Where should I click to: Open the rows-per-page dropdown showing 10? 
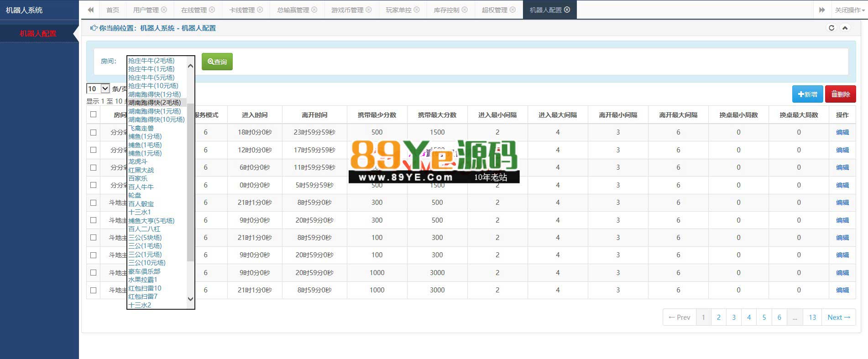click(x=98, y=88)
